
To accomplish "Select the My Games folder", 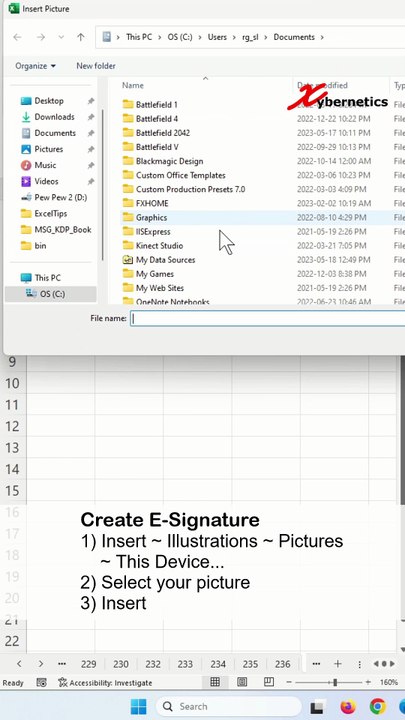I will click(x=155, y=274).
